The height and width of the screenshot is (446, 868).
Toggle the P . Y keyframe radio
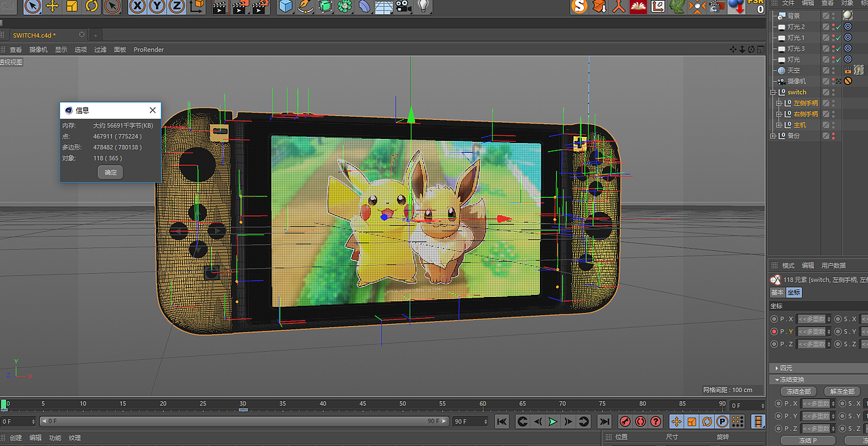[x=774, y=331]
